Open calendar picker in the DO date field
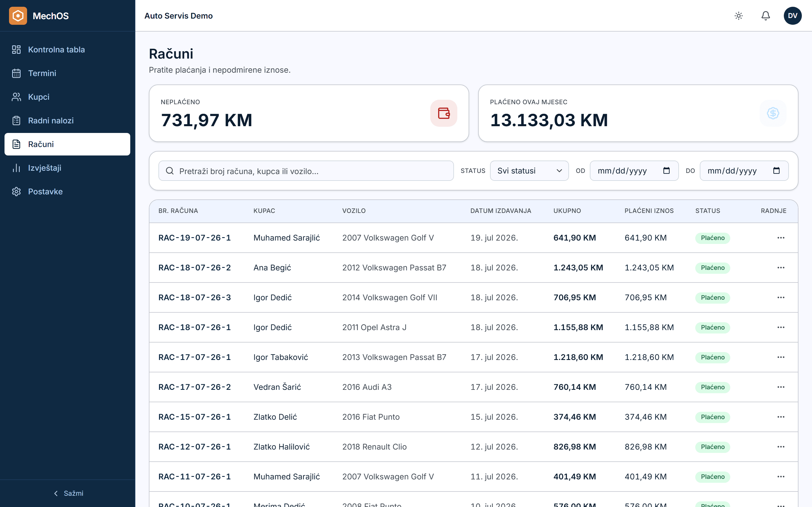Screen dimensions: 812x507 pyautogui.click(x=776, y=171)
